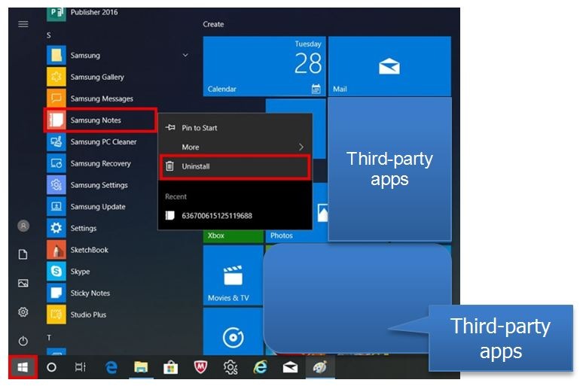Viewport: 583px width, 392px height.
Task: Open Cortana circle on the taskbar
Action: click(52, 367)
